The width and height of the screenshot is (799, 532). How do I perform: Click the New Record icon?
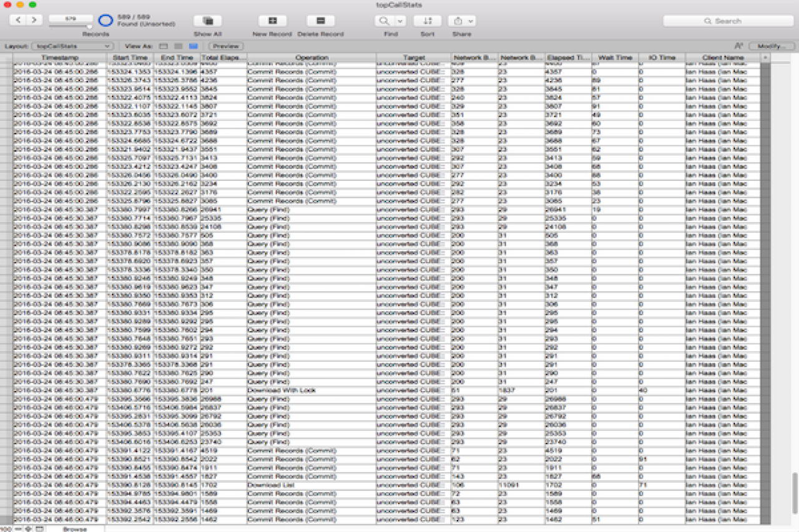(x=272, y=21)
